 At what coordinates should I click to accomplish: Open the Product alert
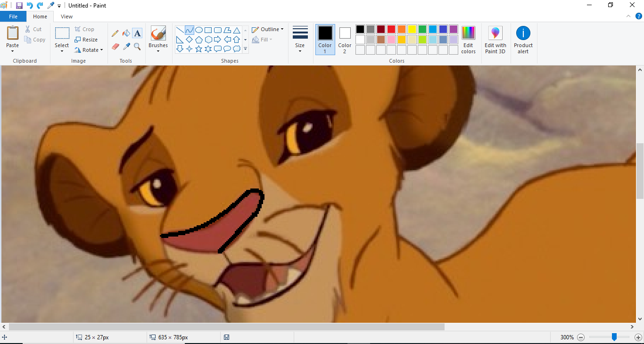pos(523,40)
